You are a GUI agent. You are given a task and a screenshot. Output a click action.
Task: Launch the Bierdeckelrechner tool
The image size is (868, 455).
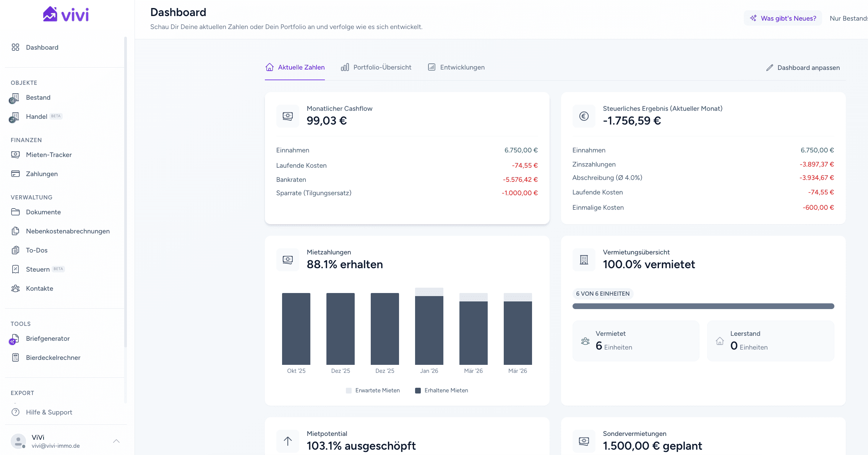pyautogui.click(x=53, y=358)
